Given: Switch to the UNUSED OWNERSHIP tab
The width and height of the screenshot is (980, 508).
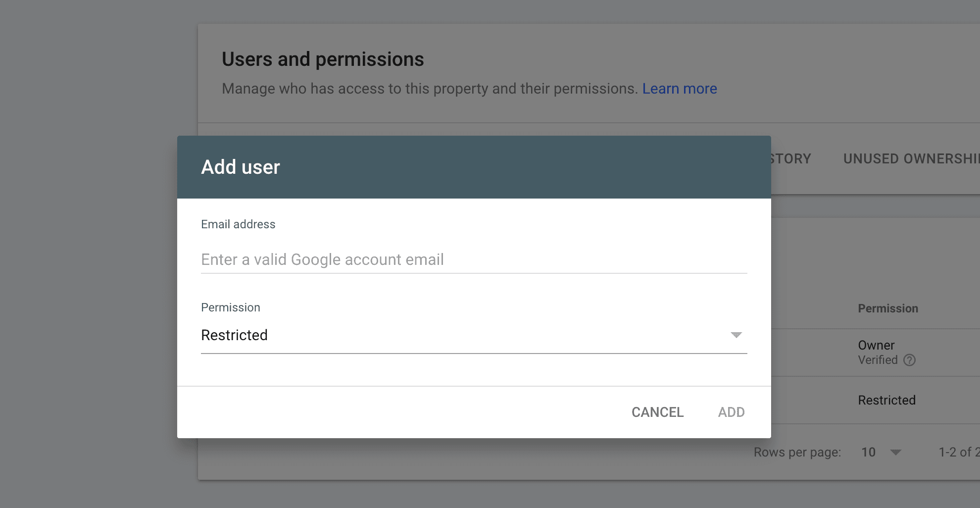Looking at the screenshot, I should click(x=910, y=158).
